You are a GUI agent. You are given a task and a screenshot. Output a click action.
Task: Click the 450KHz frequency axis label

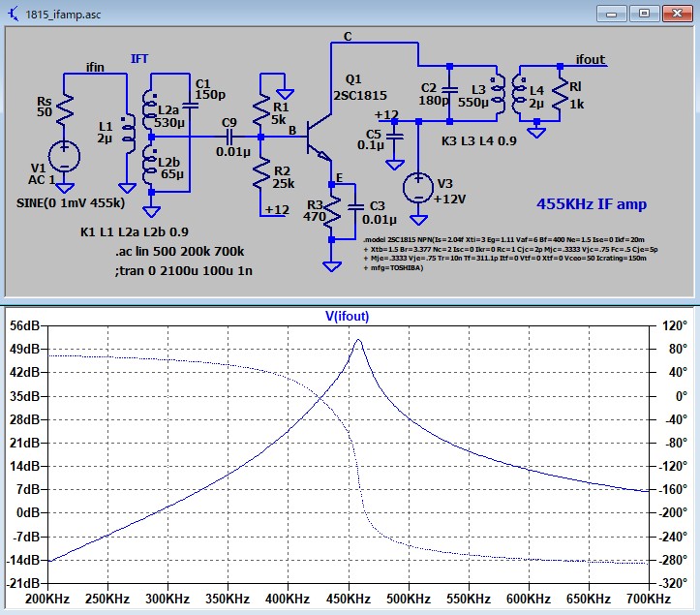[x=349, y=599]
